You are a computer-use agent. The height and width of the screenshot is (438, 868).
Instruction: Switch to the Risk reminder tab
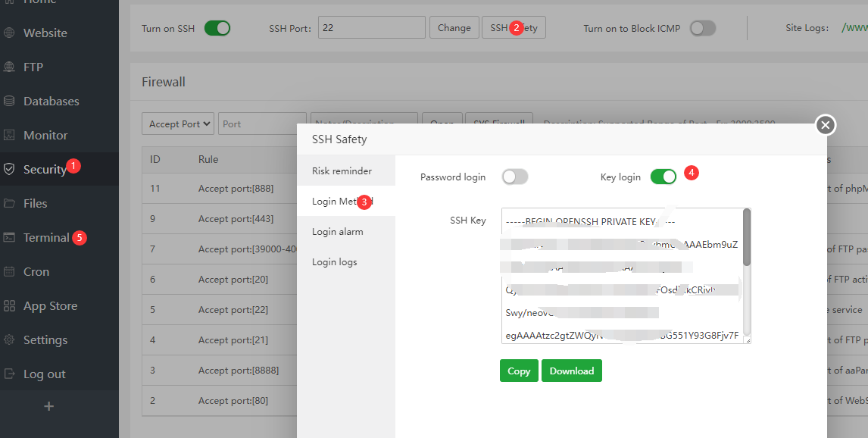(x=342, y=171)
